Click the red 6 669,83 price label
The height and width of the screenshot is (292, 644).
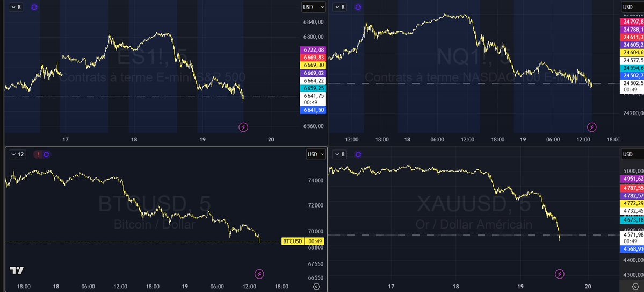pyautogui.click(x=313, y=58)
